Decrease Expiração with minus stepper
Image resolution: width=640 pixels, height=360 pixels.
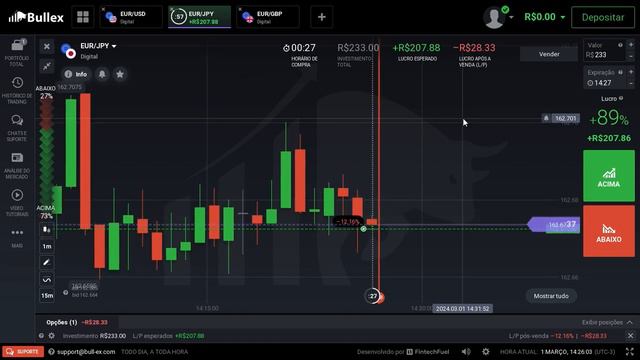(631, 83)
